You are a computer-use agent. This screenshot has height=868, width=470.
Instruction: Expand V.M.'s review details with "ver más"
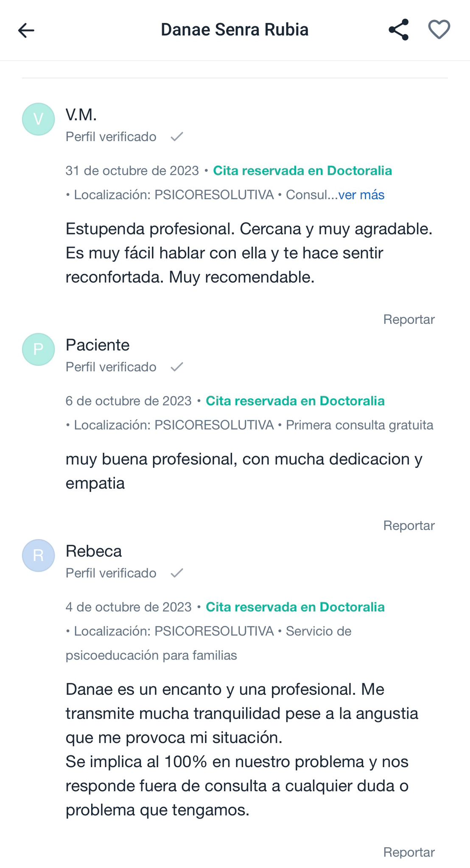coord(361,195)
